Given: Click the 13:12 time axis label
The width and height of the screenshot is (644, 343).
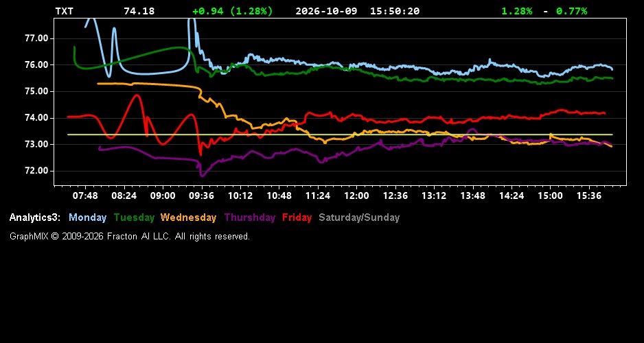Looking at the screenshot, I should (x=434, y=196).
